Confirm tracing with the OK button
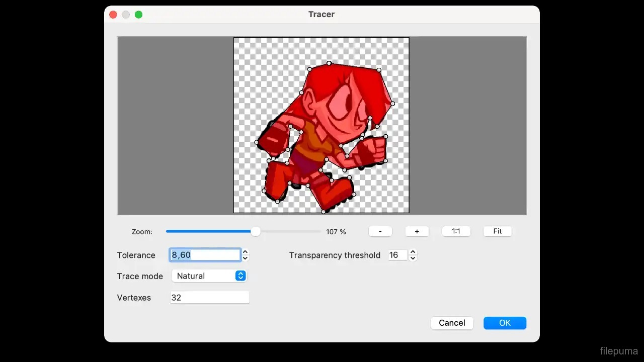644x362 pixels. tap(505, 323)
